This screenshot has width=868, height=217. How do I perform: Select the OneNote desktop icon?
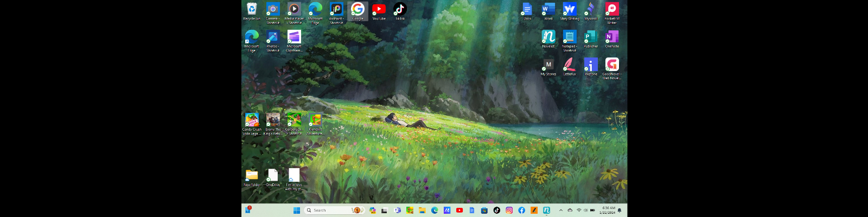[612, 39]
